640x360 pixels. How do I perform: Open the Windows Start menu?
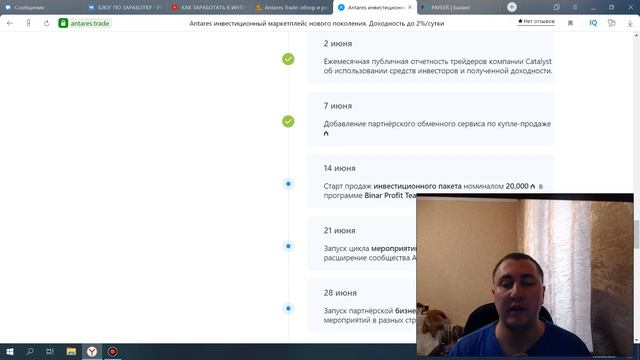(x=10, y=351)
